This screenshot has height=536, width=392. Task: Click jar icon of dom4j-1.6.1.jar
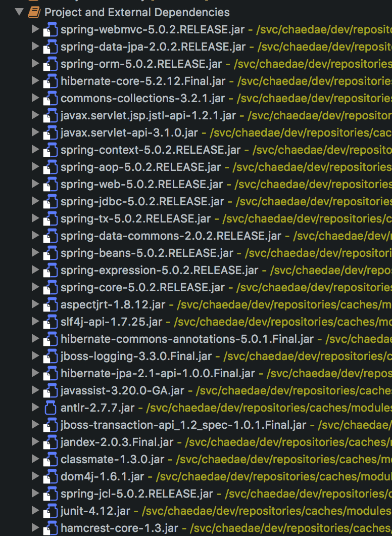click(51, 476)
